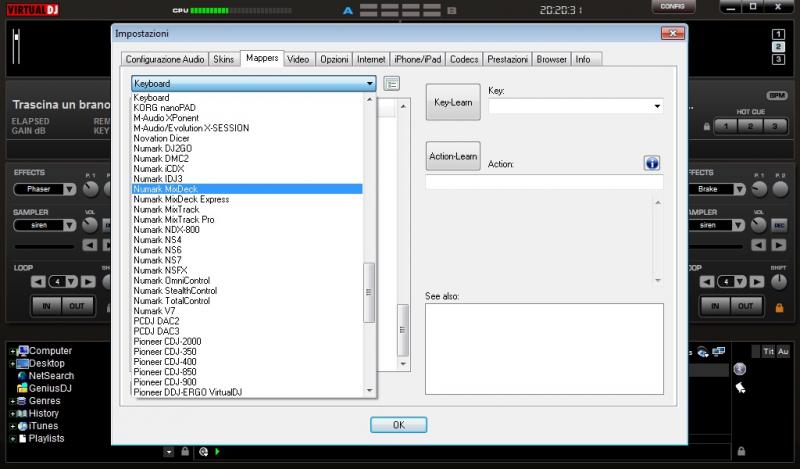Click the globe icon in right browser panel

tap(739, 369)
